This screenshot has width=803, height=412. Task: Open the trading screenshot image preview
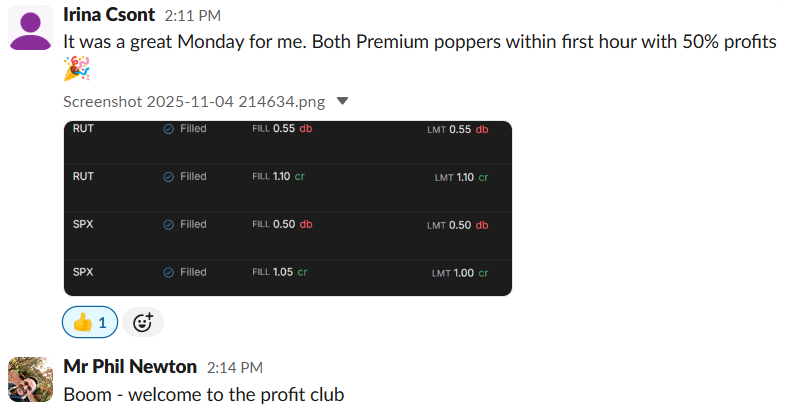(287, 208)
